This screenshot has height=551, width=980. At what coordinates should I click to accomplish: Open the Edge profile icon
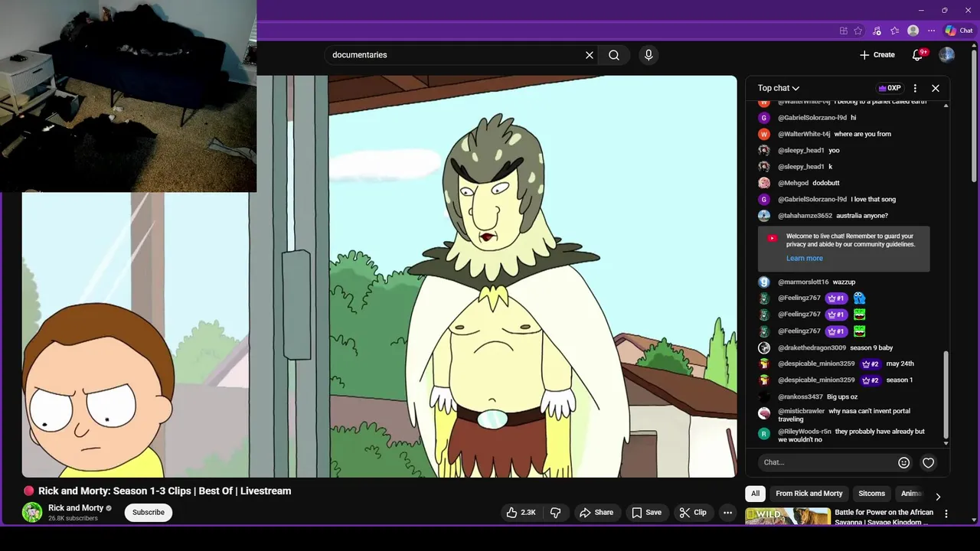coord(913,31)
